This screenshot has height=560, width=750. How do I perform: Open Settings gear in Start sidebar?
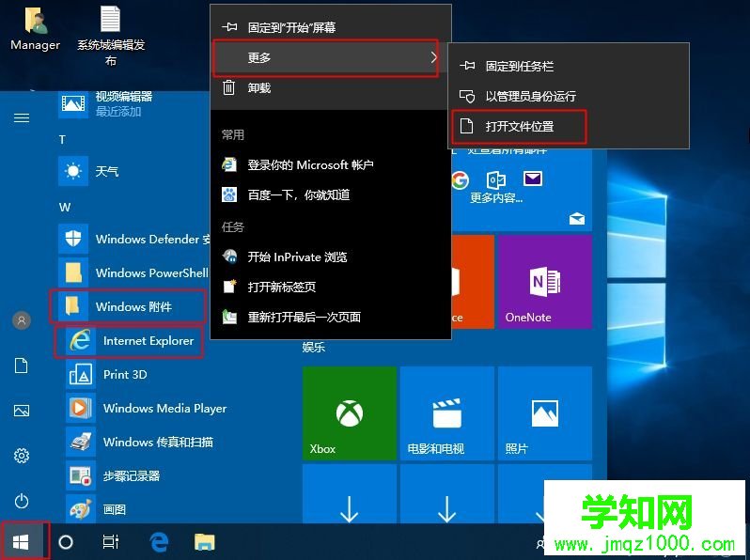22,456
